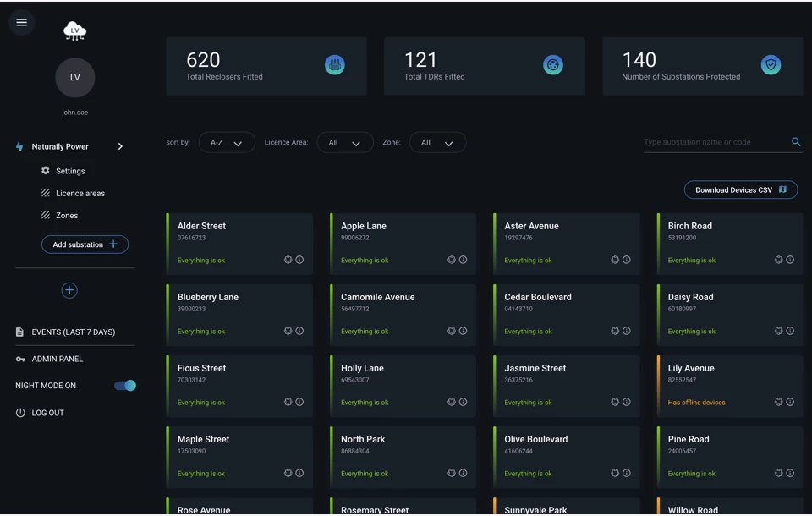The image size is (812, 516).
Task: Open info icon for Lily Avenue
Action: [x=790, y=402]
